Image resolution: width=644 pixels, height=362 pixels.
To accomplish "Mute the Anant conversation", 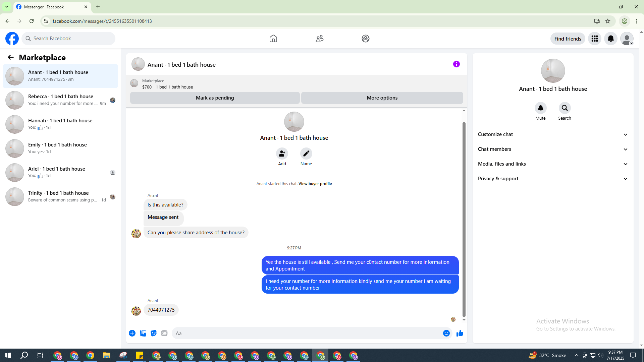I will coord(541,108).
